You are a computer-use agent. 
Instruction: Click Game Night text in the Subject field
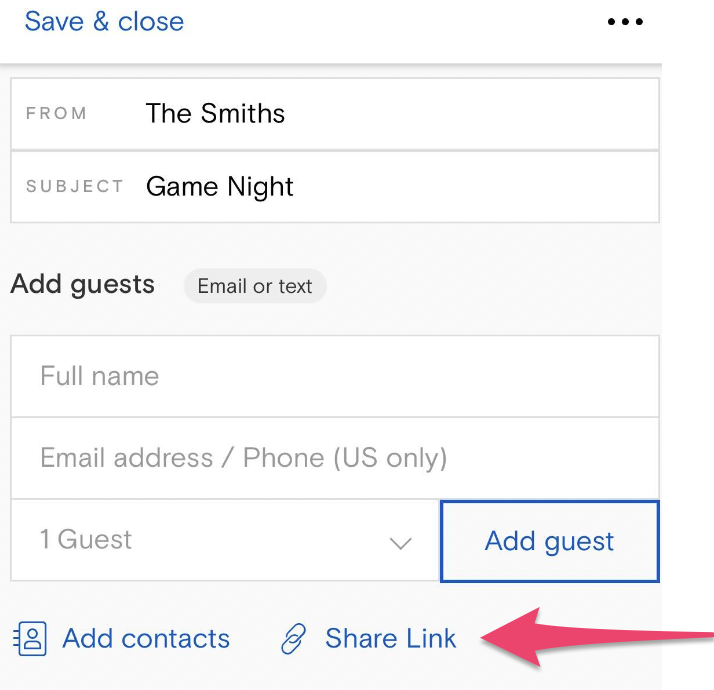219,187
